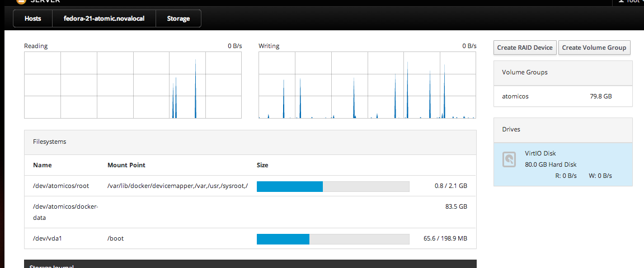Click the W: 0 B/s drive write rate
The image size is (644, 268).
[600, 176]
